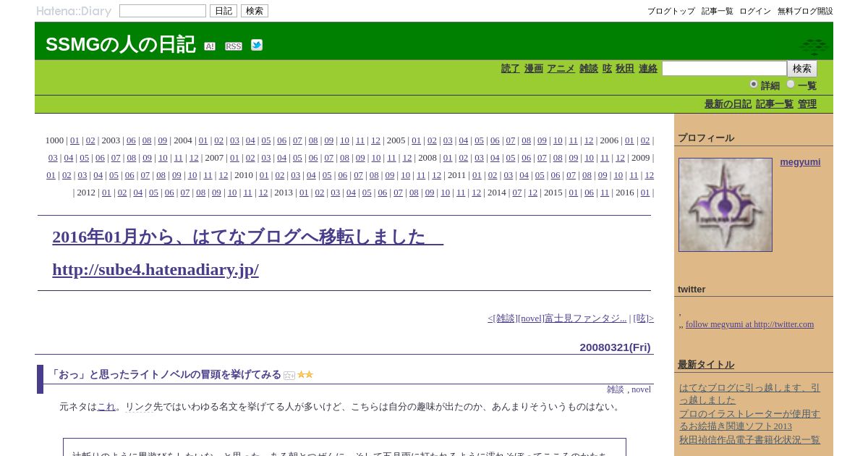
Task: Open the 読了 category link
Action: [x=511, y=69]
